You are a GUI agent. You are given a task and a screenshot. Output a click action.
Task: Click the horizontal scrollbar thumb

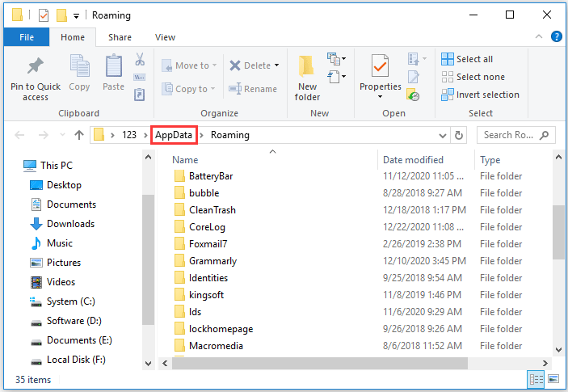tap(319, 363)
